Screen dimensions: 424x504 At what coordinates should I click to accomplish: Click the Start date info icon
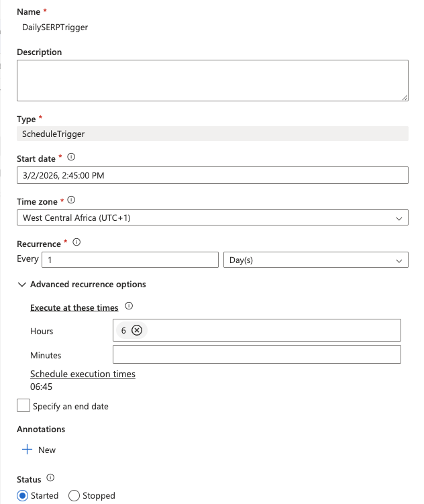(71, 158)
